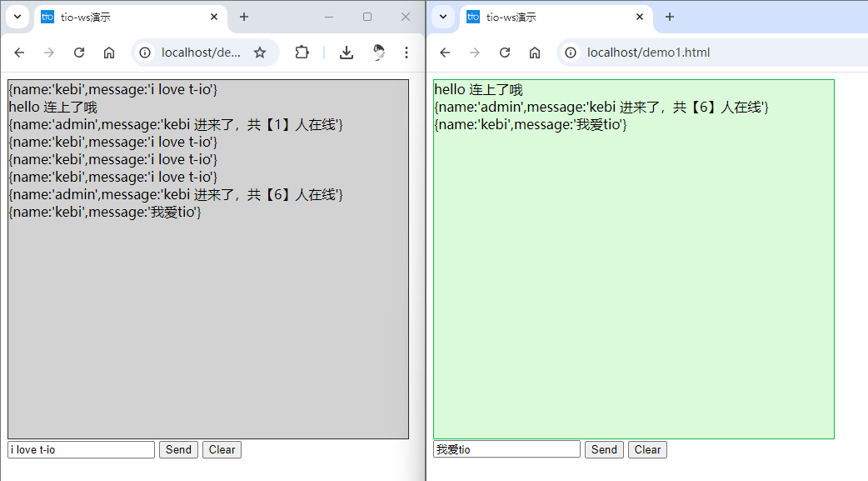868x481 pixels.
Task: Click the back arrow in the right browser
Action: tap(445, 52)
